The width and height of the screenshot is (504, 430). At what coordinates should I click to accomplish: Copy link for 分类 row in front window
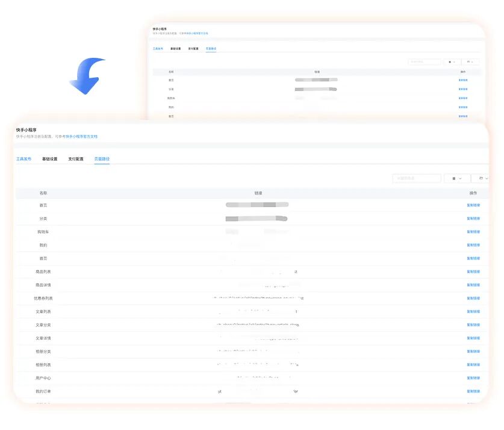[473, 219]
